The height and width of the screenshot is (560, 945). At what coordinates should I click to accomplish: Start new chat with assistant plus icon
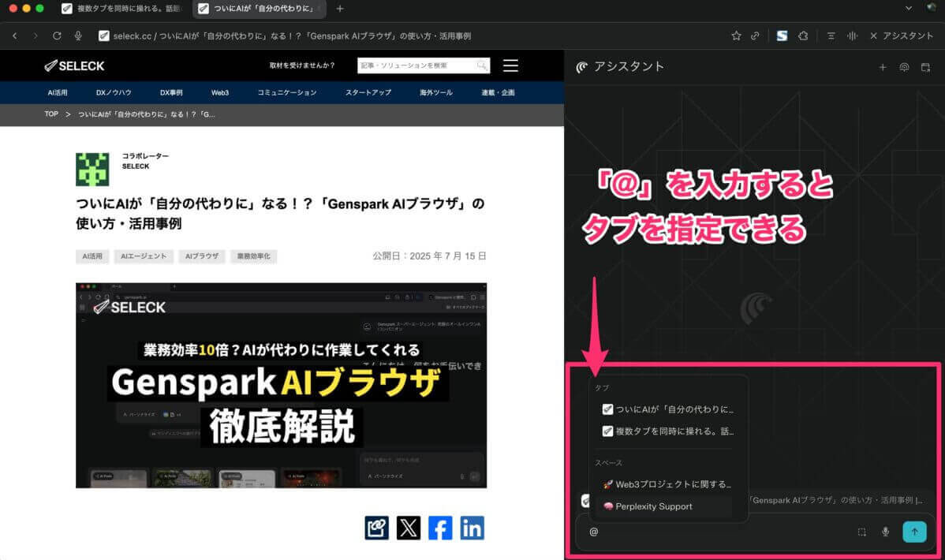(883, 68)
